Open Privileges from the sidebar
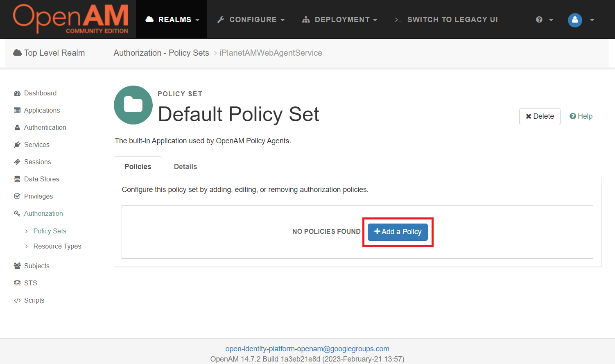The width and height of the screenshot is (615, 364). (x=38, y=197)
